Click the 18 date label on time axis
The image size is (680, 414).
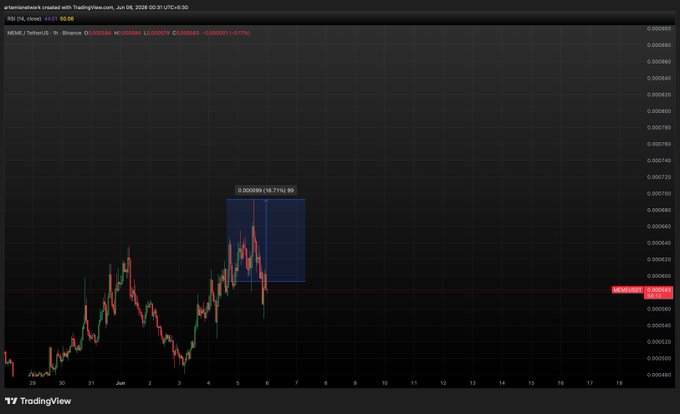619,383
